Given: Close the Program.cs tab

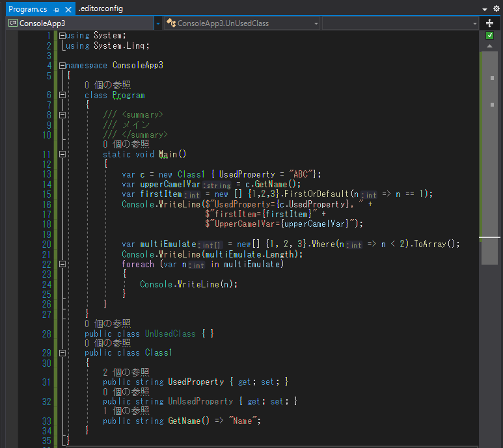Looking at the screenshot, I should 68,10.
